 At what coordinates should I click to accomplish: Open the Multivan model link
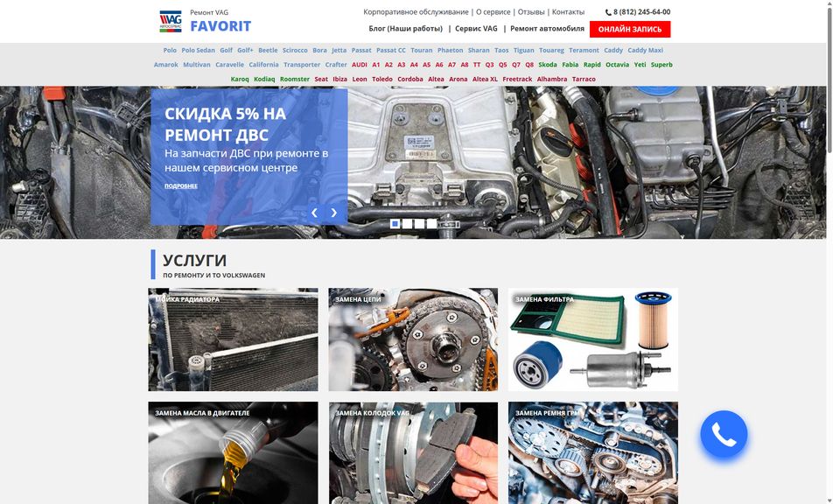[197, 65]
